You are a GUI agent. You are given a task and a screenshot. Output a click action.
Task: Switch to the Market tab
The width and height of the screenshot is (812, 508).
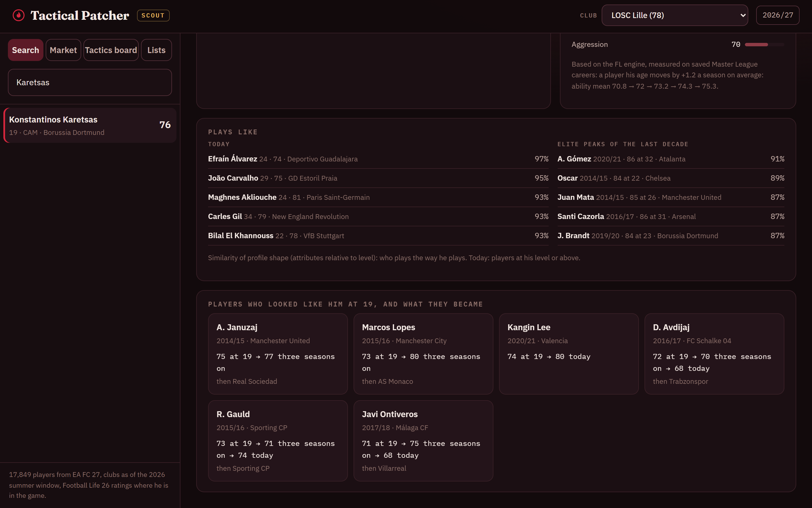(x=63, y=50)
